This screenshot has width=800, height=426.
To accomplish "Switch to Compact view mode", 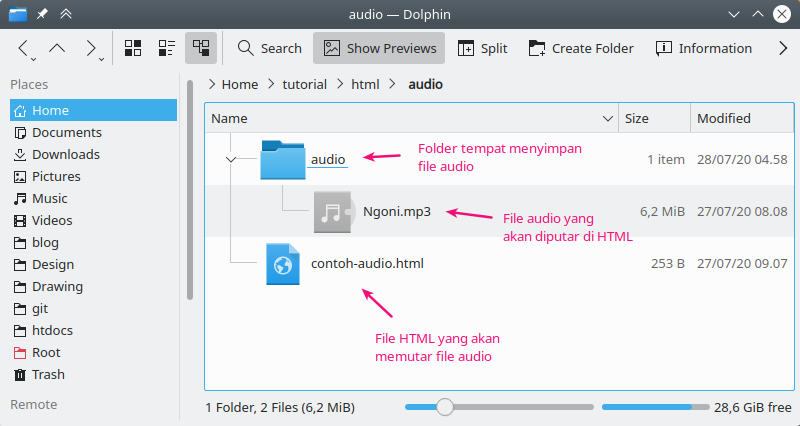I will click(167, 48).
